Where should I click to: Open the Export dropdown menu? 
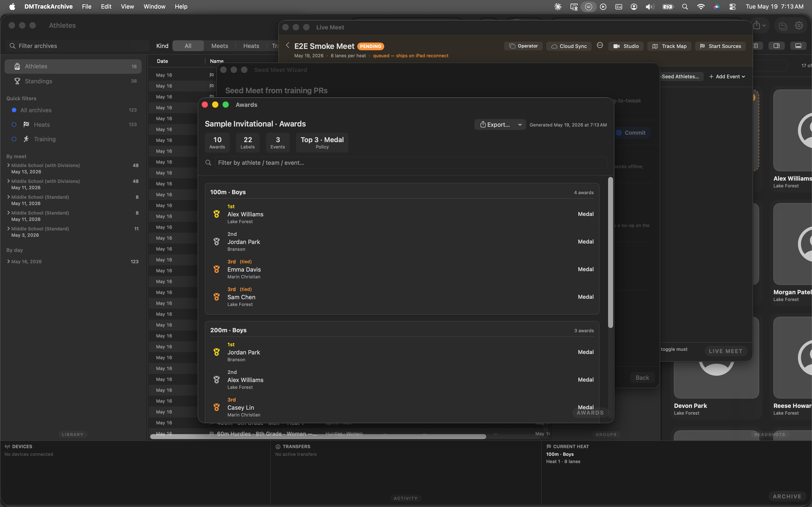click(500, 124)
